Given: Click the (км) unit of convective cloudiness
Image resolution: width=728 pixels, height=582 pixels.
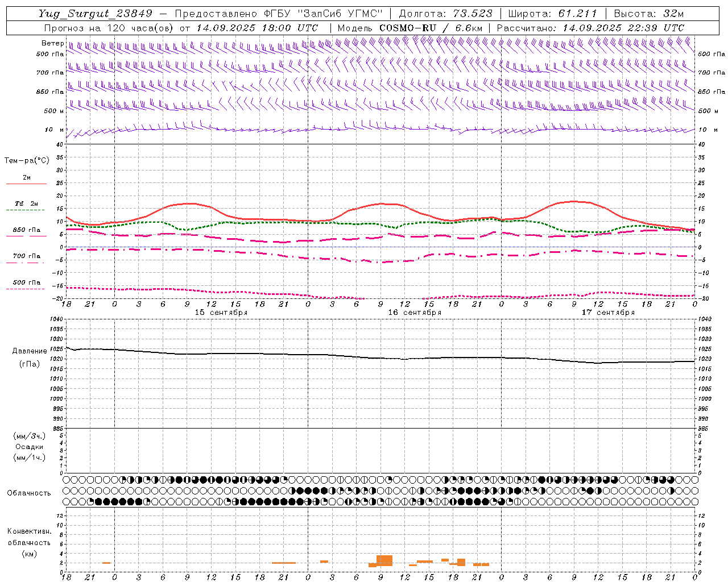Looking at the screenshot, I should 29,554.
